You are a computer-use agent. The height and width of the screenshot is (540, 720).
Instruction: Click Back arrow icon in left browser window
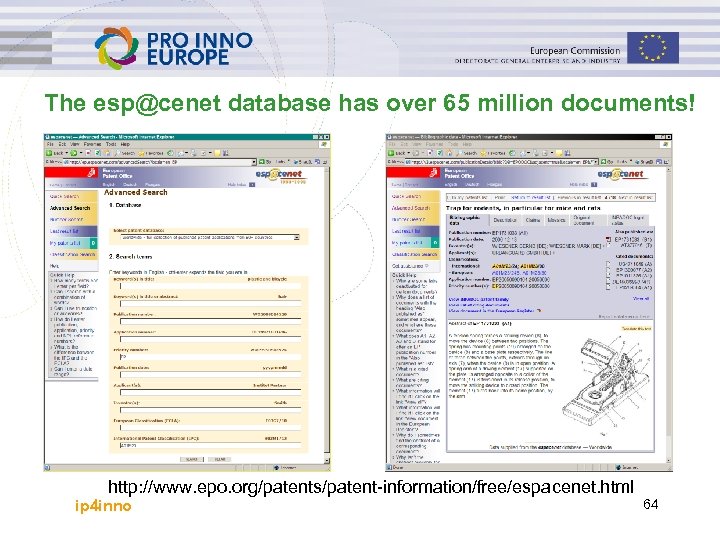pos(49,153)
